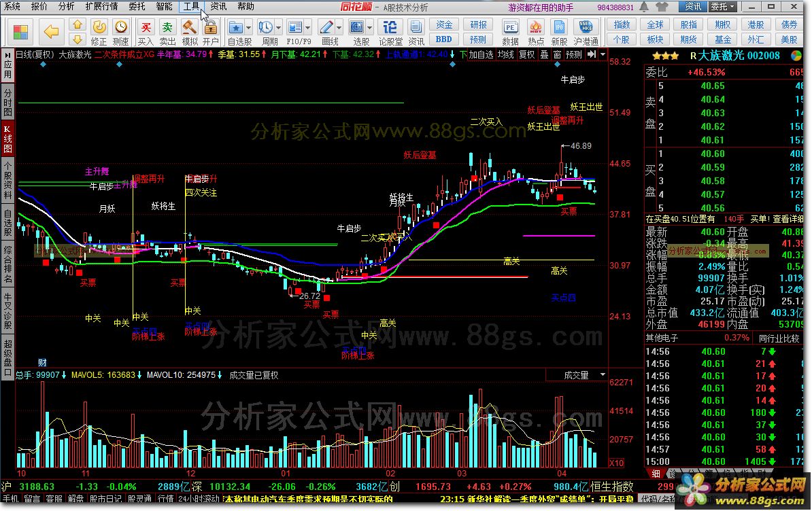Expand the F10/F9 dropdown arrow

click(x=308, y=27)
